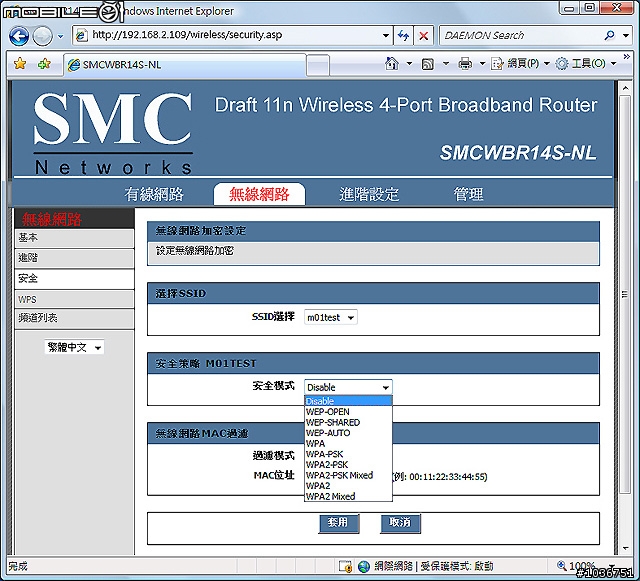Open search provider options dropdown
640x581 pixels.
(626, 36)
